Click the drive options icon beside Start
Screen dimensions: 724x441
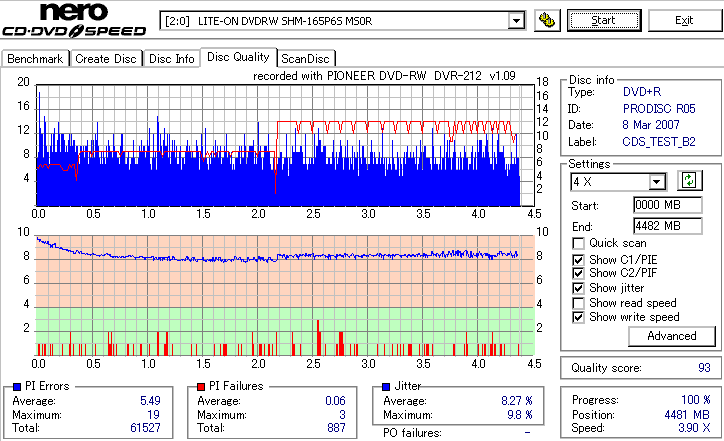point(547,21)
